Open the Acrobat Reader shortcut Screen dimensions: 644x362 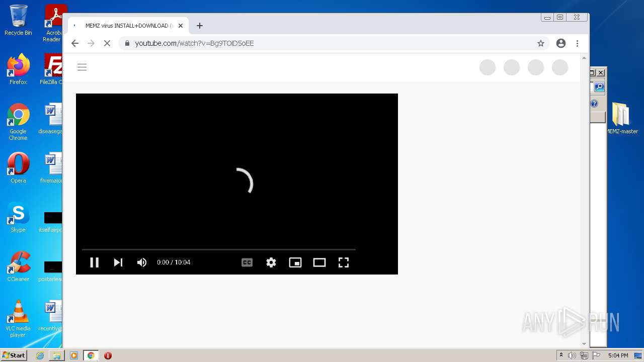53,23
